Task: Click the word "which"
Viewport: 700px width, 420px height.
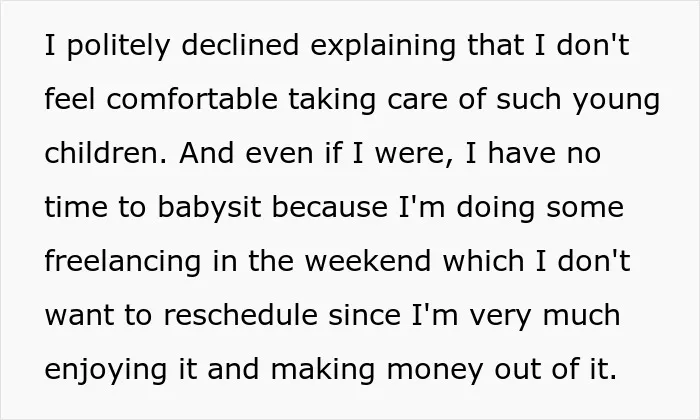Action: pos(483,261)
